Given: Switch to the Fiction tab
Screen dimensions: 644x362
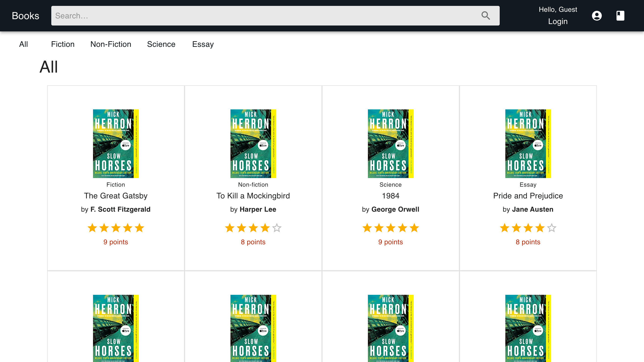Looking at the screenshot, I should pyautogui.click(x=63, y=44).
